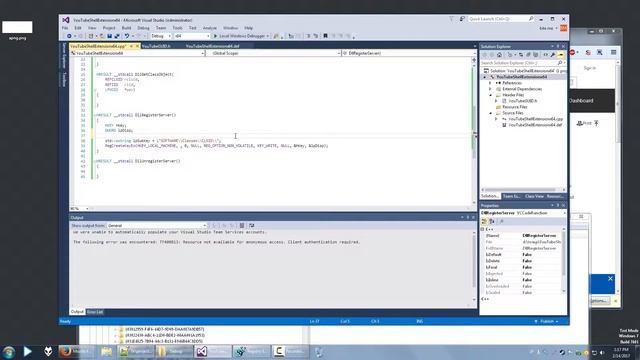Switch to the YouTubeGUID.h editor tab
Image resolution: width=640 pixels, height=360 pixels.
click(156, 46)
